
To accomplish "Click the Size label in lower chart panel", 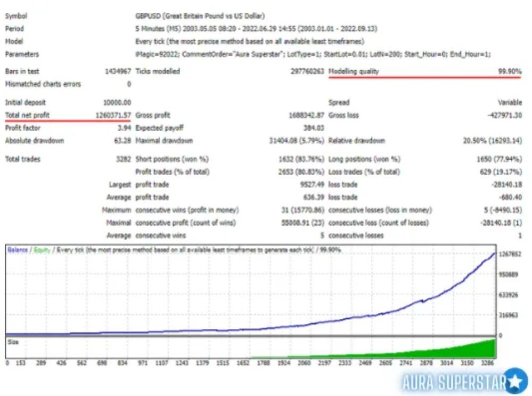I will 13,342.
